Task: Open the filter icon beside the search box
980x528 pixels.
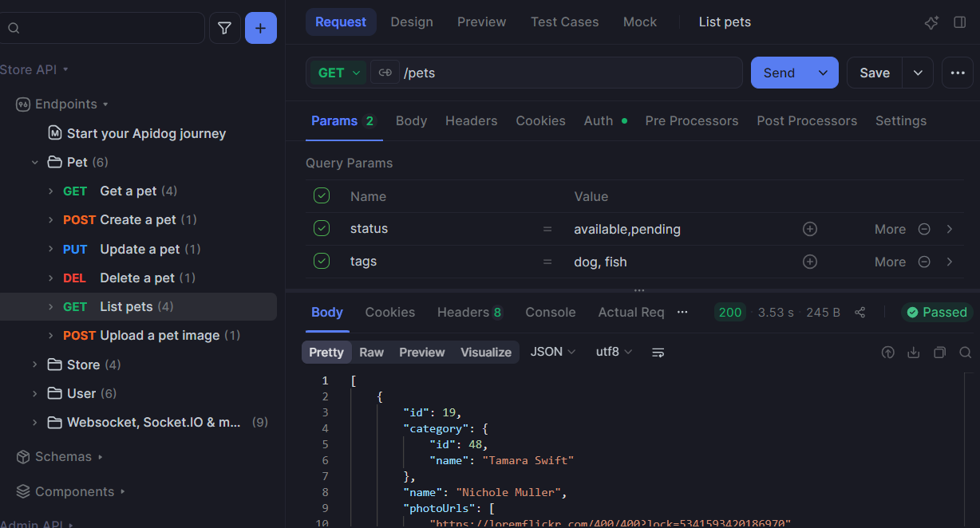Action: (x=224, y=27)
